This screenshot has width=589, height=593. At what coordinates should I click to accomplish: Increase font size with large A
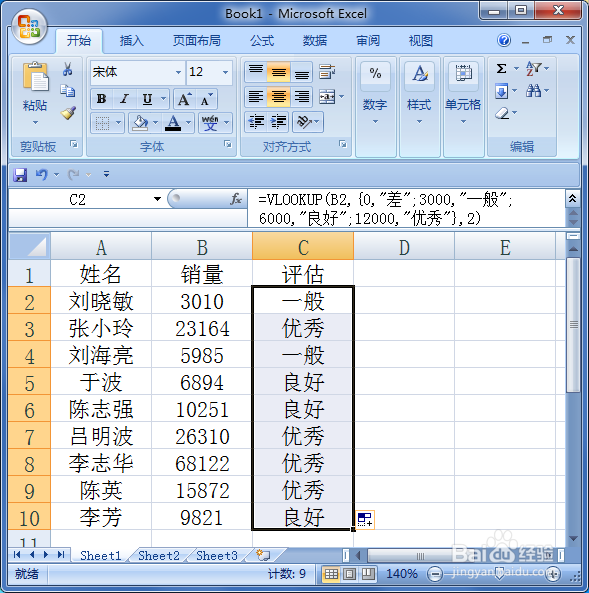point(185,99)
